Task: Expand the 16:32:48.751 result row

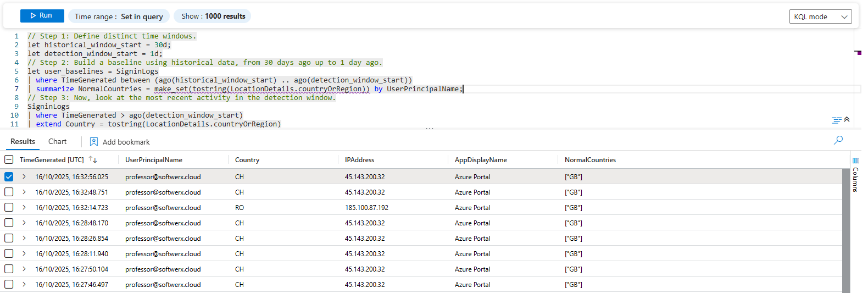Action: pyautogui.click(x=24, y=192)
